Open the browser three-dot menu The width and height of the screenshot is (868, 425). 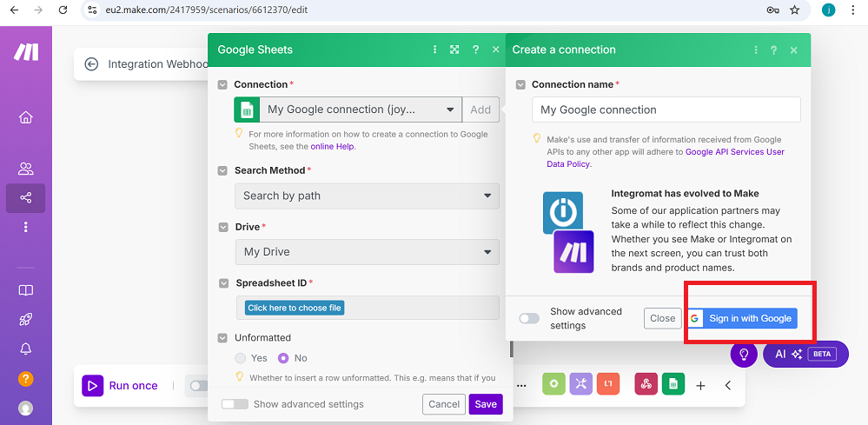coord(852,10)
